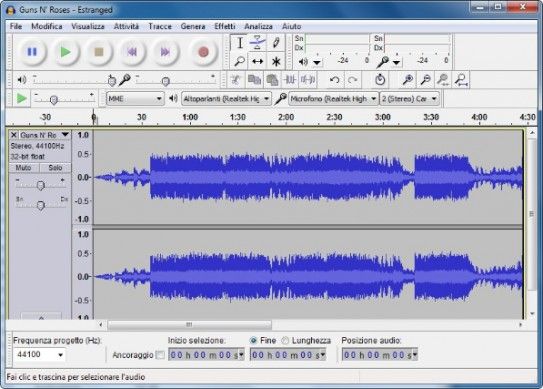Click the Sync-Lock tracks clock icon
This screenshot has width=543, height=389.
pos(380,80)
